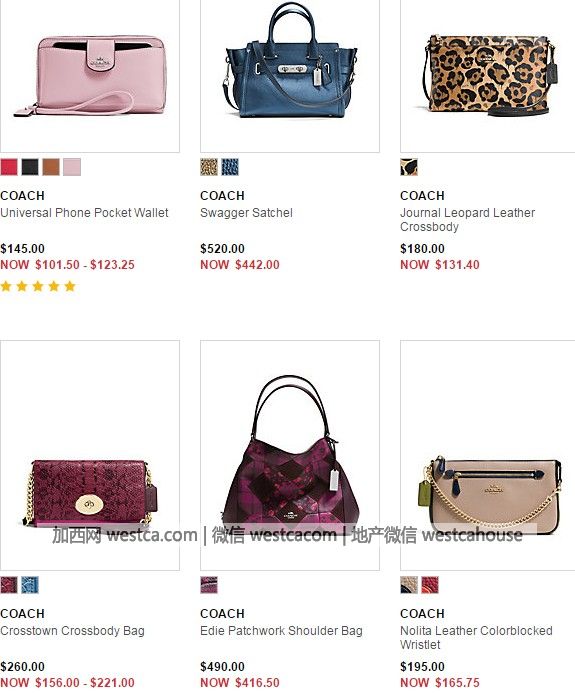View the blue Swagger Satchel image
The width and height of the screenshot is (575, 698).
pyautogui.click(x=290, y=76)
